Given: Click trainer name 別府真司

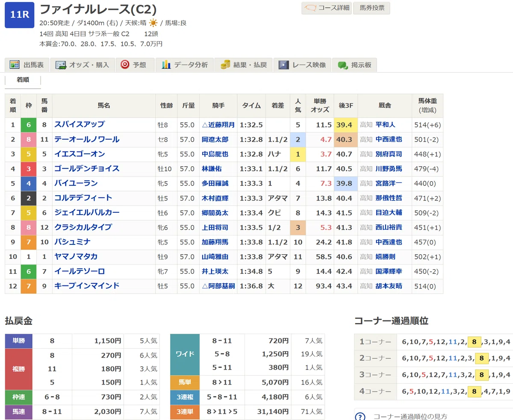Looking at the screenshot, I should pos(389,154).
